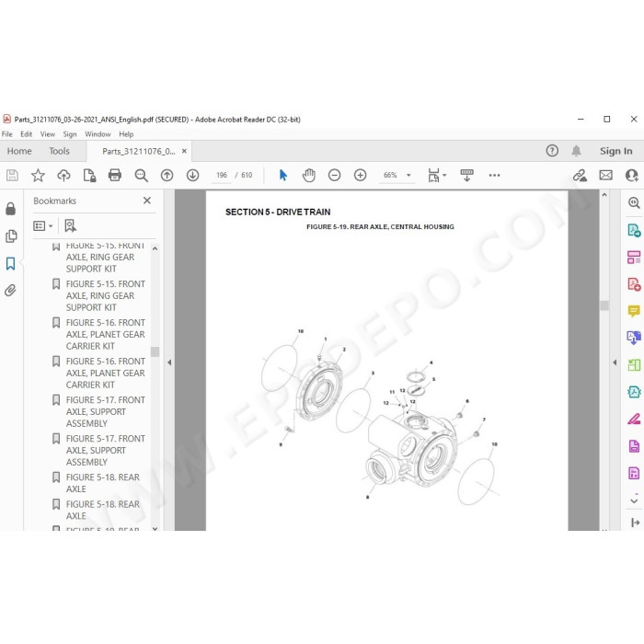Screen dimensions: 644x644
Task: Open the Sign menu
Action: click(x=70, y=134)
